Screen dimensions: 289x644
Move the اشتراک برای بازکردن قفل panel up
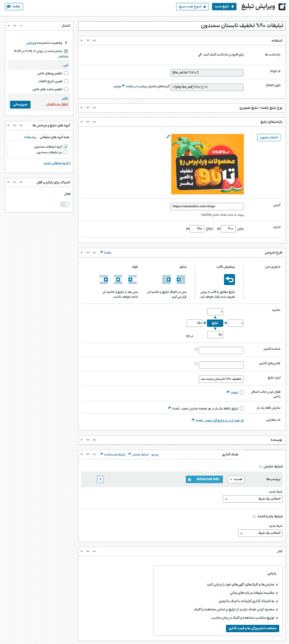(x=21, y=182)
